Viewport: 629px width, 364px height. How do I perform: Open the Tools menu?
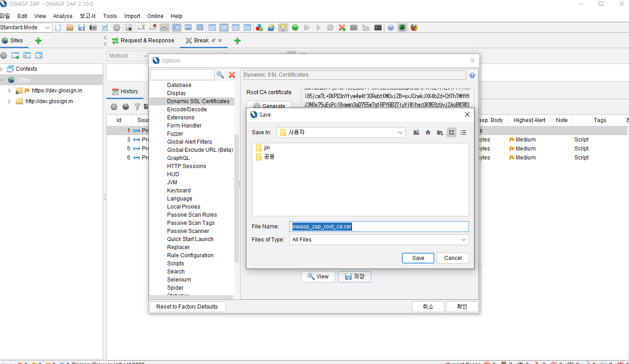coord(110,16)
